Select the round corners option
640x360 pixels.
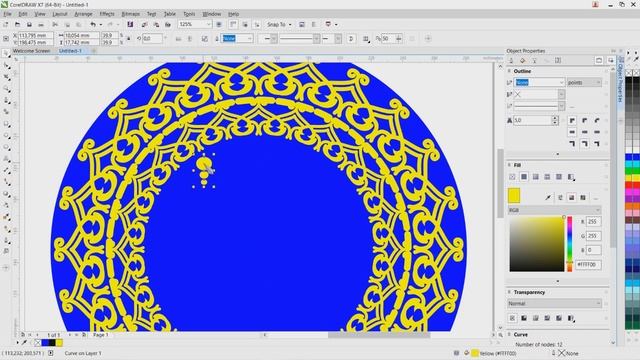tap(584, 120)
